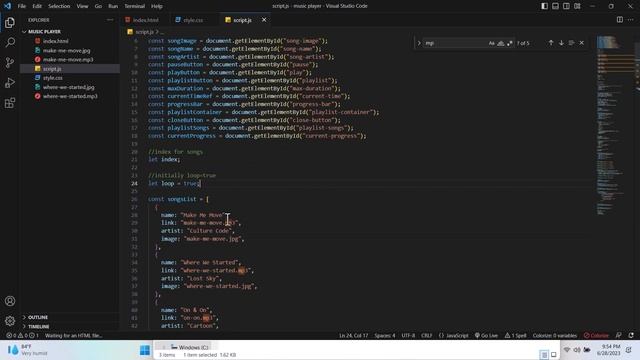The width and height of the screenshot is (640, 360).
Task: Open the Explorer view in activity bar
Action: (10, 23)
